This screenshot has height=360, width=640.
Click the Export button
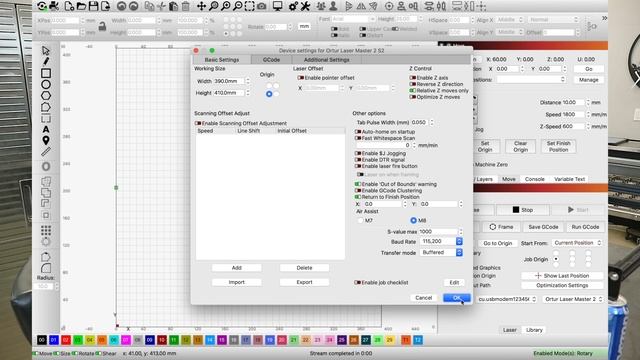click(304, 282)
